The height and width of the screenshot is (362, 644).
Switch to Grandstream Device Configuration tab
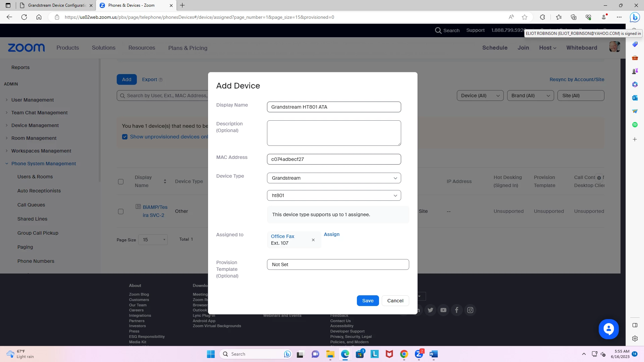click(56, 5)
